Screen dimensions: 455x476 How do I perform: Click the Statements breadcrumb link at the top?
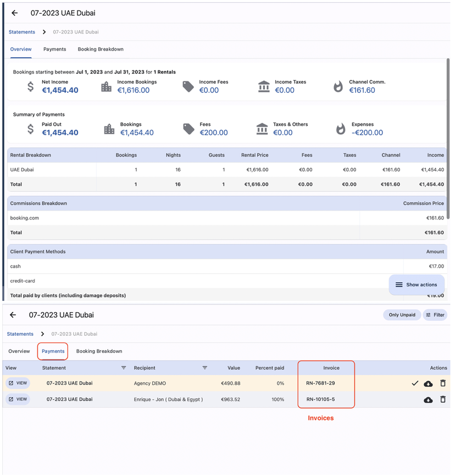click(x=22, y=32)
